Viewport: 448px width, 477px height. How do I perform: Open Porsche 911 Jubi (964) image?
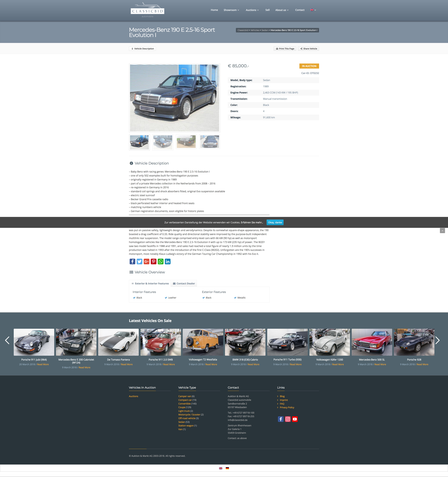[34, 342]
